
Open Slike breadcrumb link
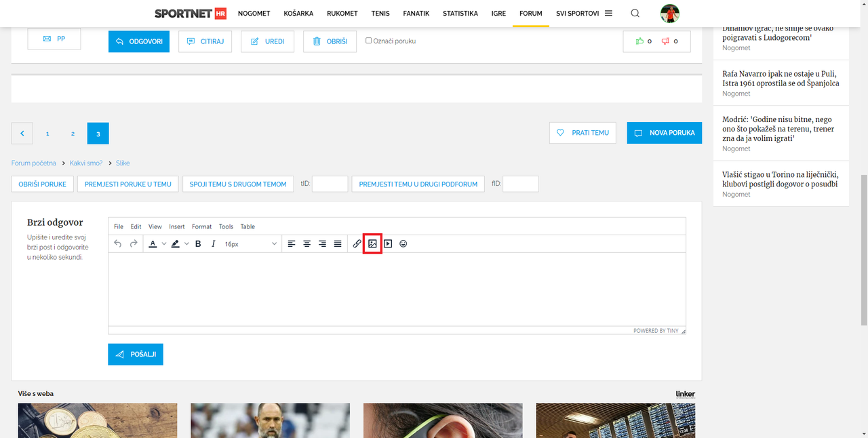click(x=123, y=163)
